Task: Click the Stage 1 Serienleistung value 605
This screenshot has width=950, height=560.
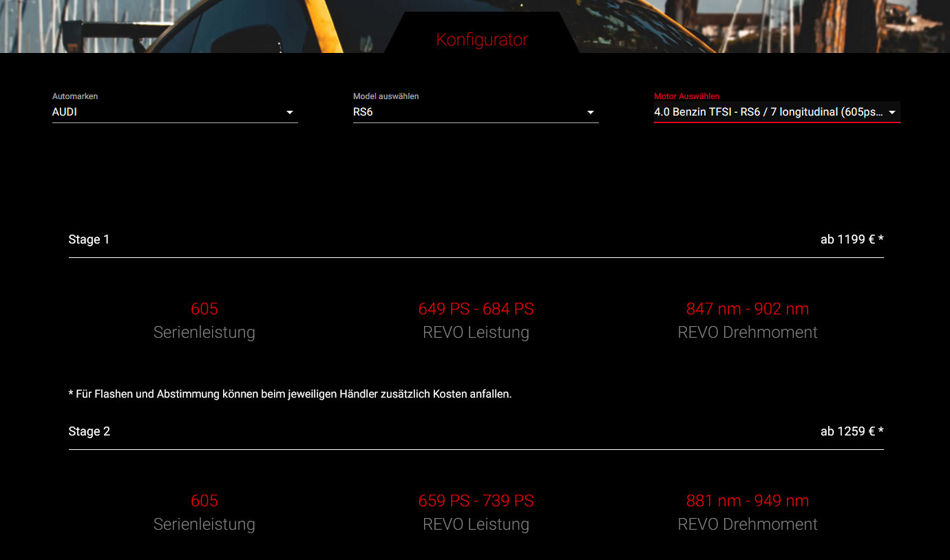Action: (x=204, y=309)
